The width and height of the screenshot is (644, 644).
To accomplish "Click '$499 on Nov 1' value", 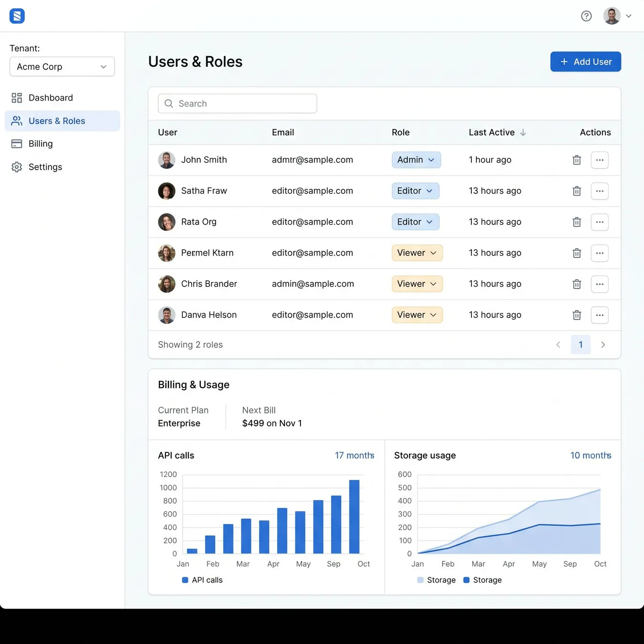I will pos(272,423).
